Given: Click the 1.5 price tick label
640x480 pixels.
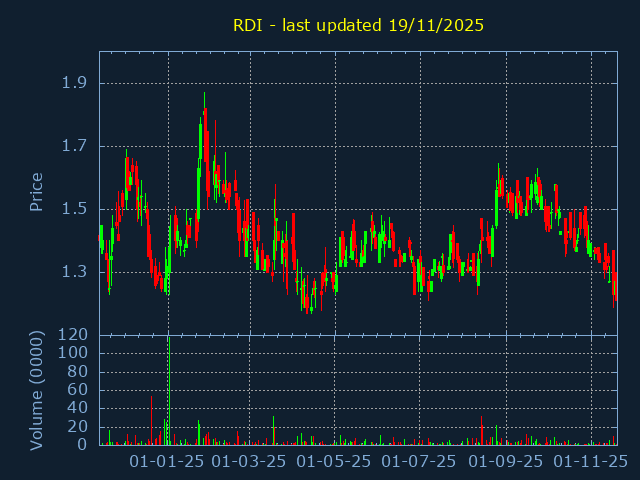Looking at the screenshot, I should click(76, 209).
